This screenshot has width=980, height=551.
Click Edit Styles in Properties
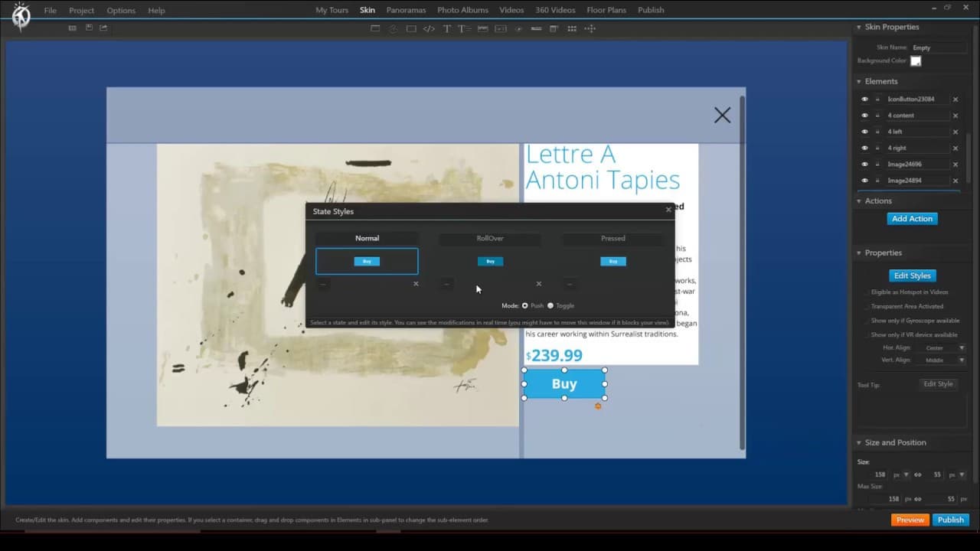913,275
